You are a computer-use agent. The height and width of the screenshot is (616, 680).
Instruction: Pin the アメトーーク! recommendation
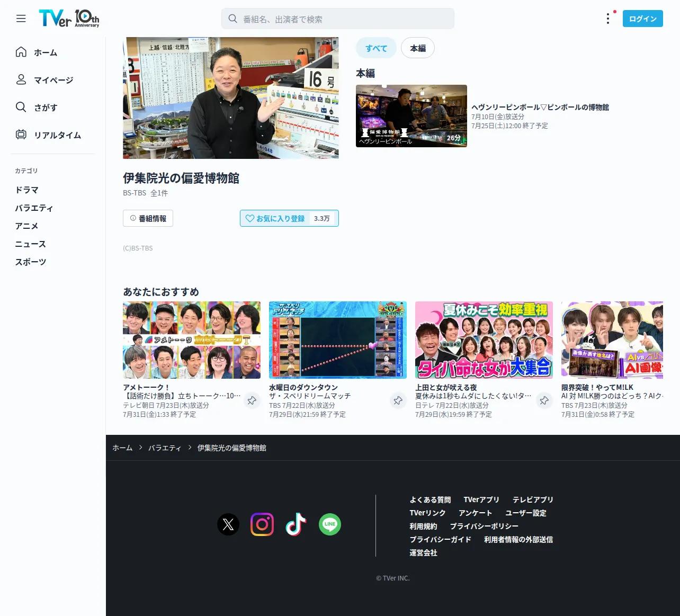coord(252,400)
